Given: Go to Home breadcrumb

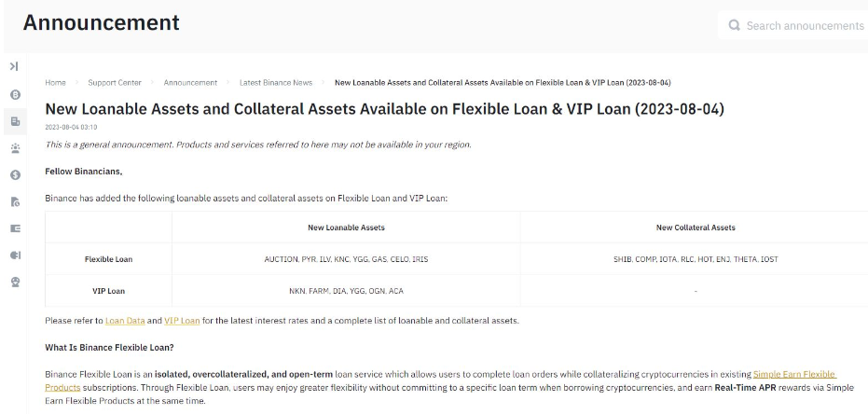Looking at the screenshot, I should tap(55, 83).
